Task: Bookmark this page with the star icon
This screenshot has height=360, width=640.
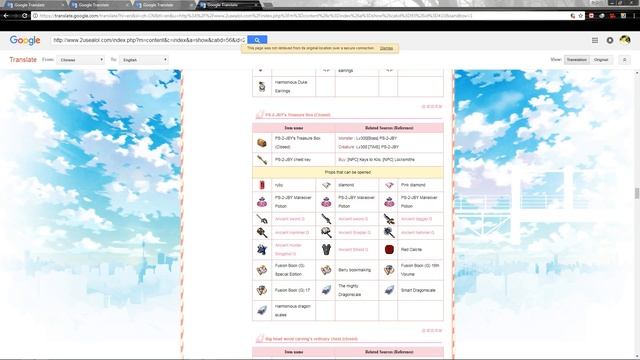Action: click(580, 16)
